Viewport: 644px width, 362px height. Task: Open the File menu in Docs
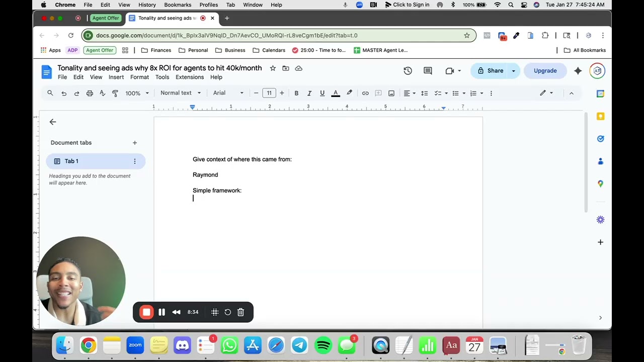62,77
